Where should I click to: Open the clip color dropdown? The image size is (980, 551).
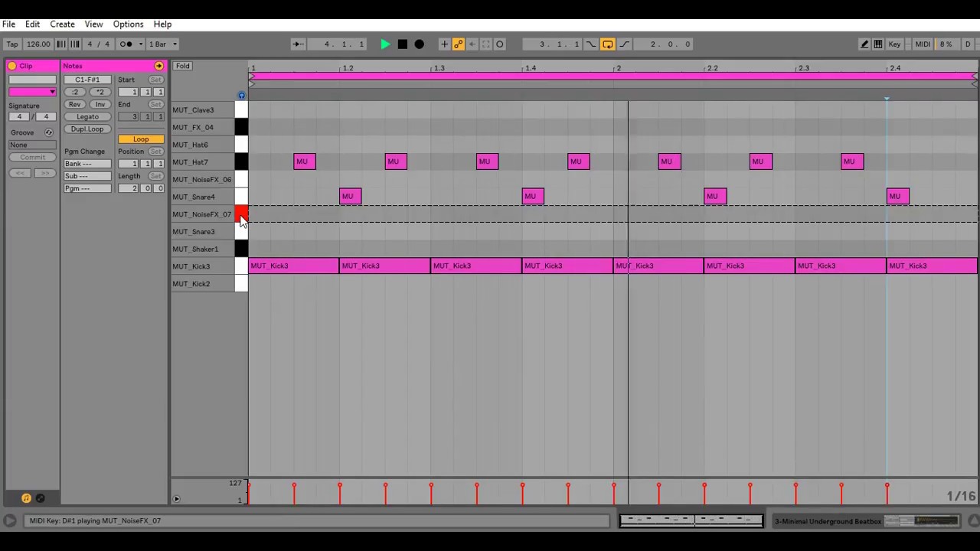[x=32, y=92]
